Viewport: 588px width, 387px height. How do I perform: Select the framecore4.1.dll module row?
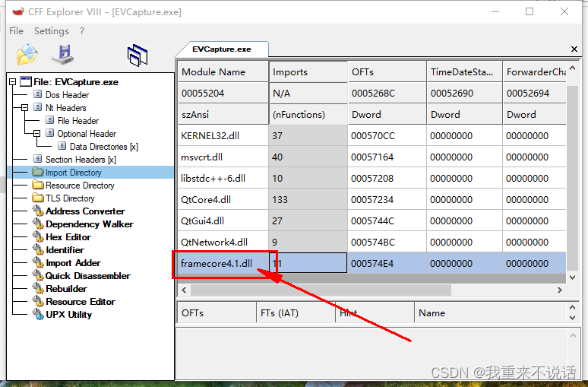(x=371, y=263)
